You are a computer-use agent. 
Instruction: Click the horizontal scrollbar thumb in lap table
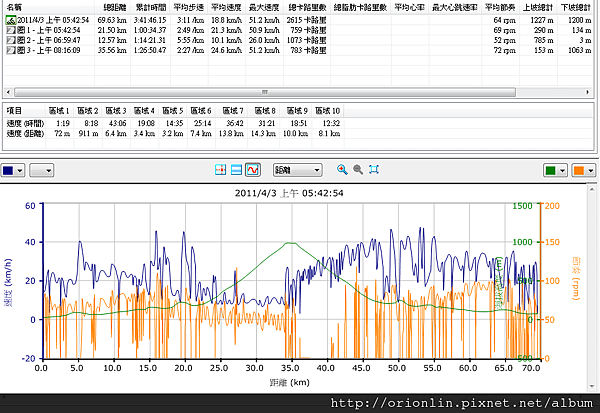click(x=265, y=92)
